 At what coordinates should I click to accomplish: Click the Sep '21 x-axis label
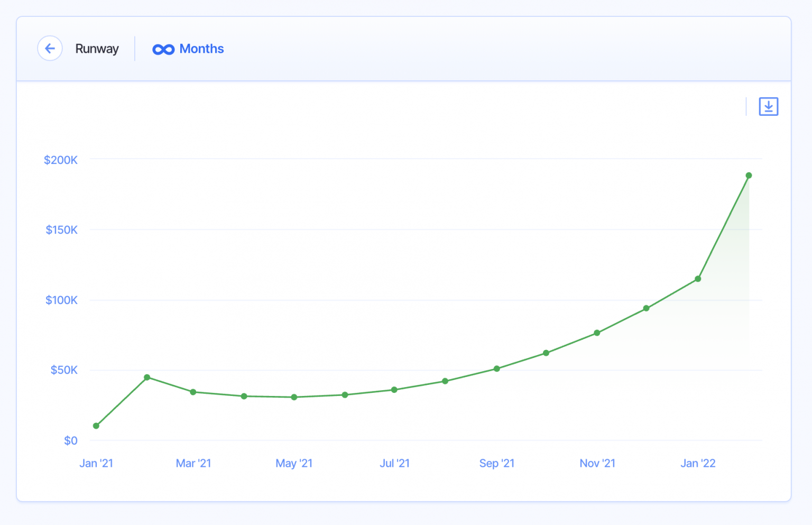click(x=497, y=463)
